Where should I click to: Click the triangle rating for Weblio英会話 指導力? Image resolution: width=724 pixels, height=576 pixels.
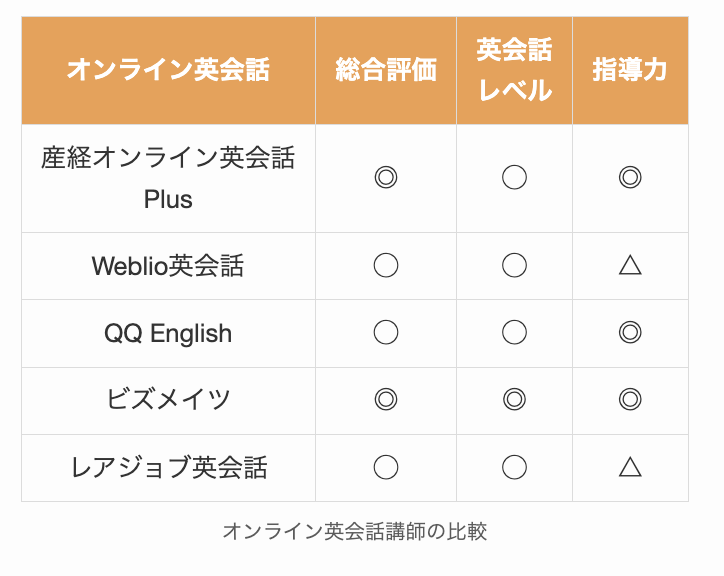[629, 265]
